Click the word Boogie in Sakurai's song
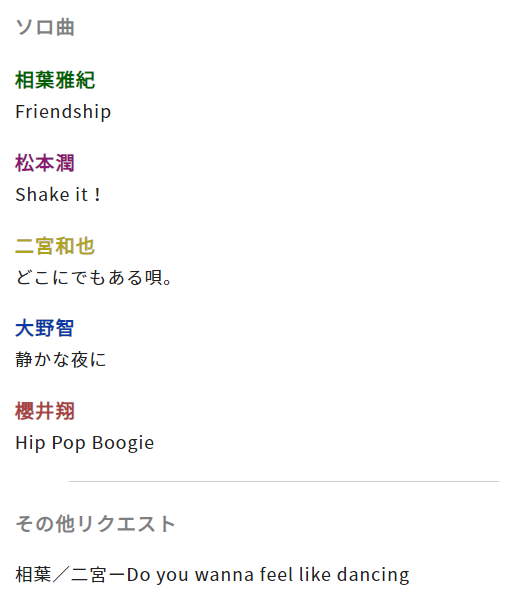 pos(123,443)
